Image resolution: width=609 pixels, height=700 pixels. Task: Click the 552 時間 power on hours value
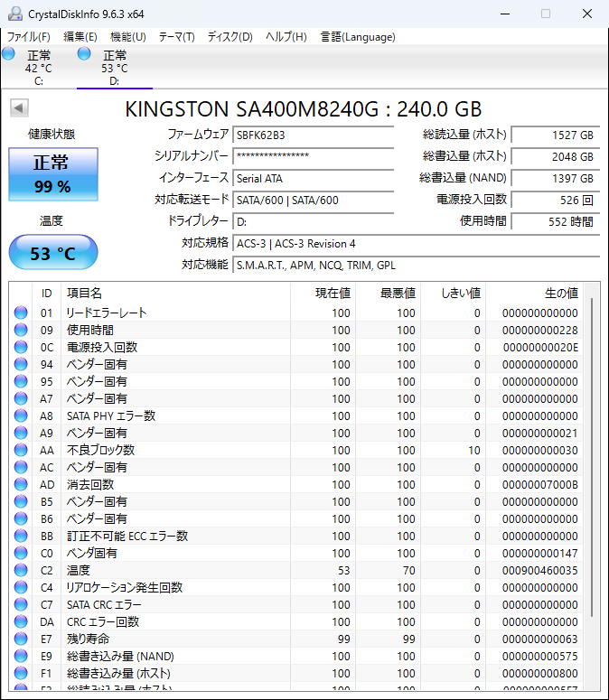[x=556, y=221]
